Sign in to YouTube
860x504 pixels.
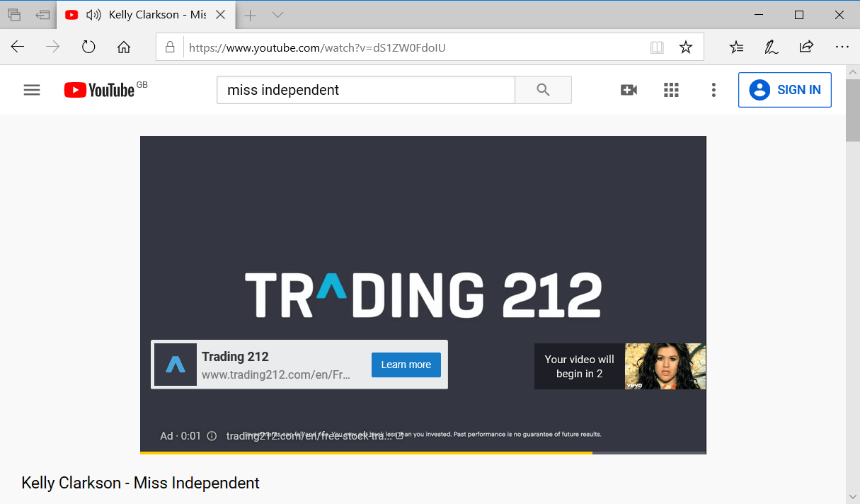pyautogui.click(x=785, y=90)
